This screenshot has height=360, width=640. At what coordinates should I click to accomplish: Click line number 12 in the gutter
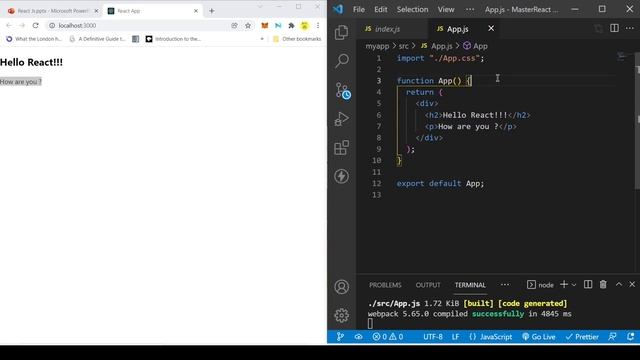[x=376, y=184]
